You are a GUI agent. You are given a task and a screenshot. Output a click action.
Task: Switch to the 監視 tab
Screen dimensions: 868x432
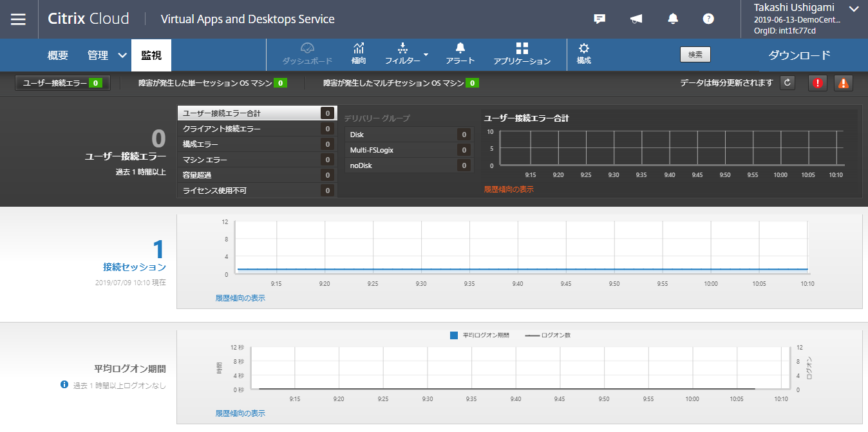(x=151, y=55)
